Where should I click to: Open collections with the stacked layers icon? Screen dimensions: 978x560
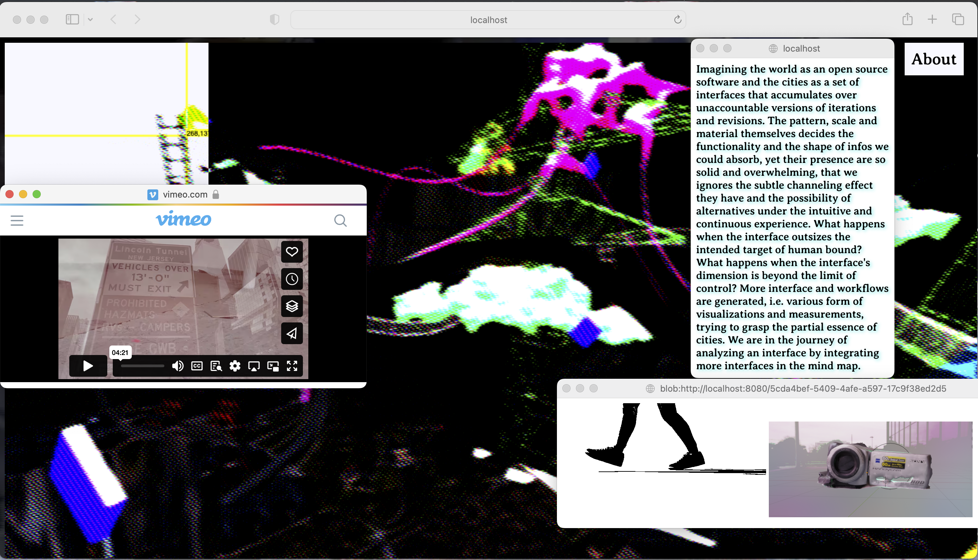click(292, 306)
